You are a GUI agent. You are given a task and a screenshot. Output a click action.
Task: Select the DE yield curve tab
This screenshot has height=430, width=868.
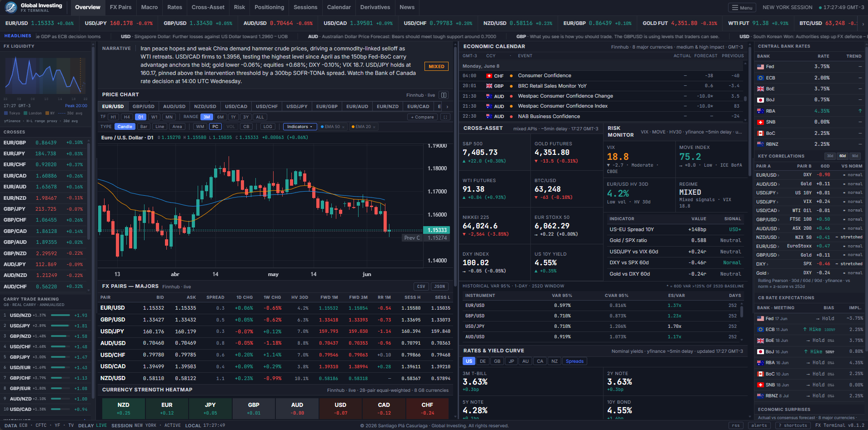pos(483,361)
